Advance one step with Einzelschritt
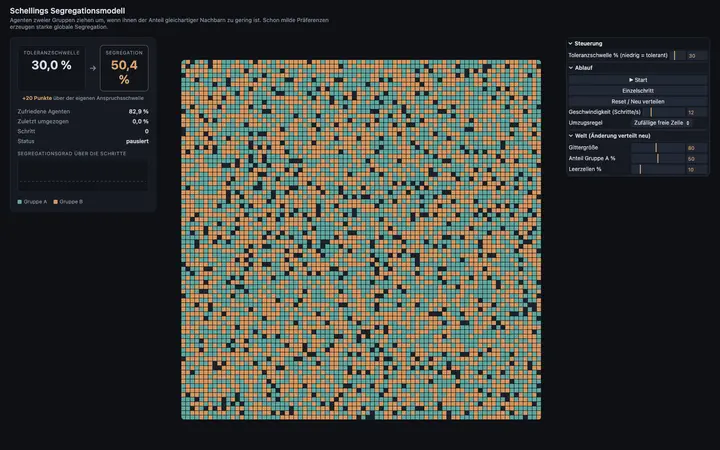The width and height of the screenshot is (720, 450). (638, 91)
